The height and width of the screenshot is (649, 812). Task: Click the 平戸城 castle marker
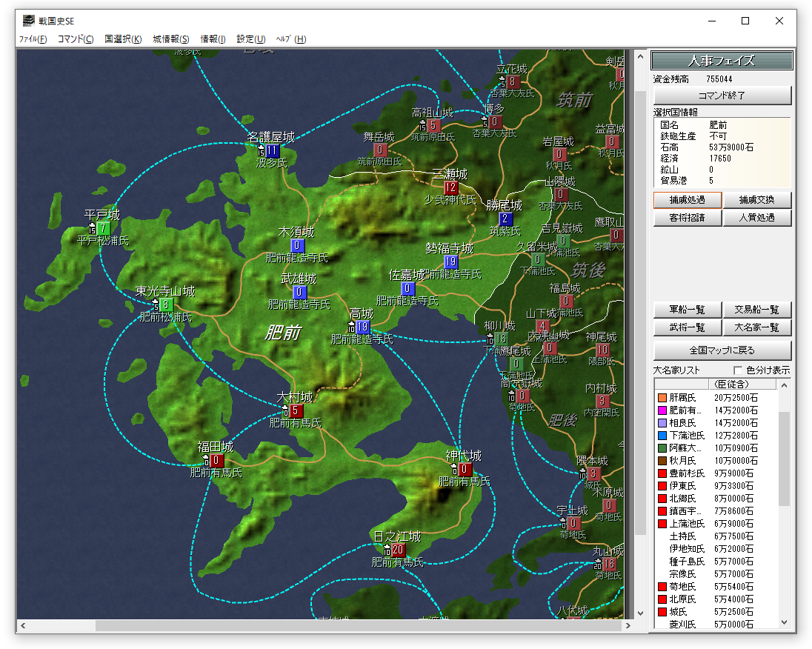[x=103, y=228]
